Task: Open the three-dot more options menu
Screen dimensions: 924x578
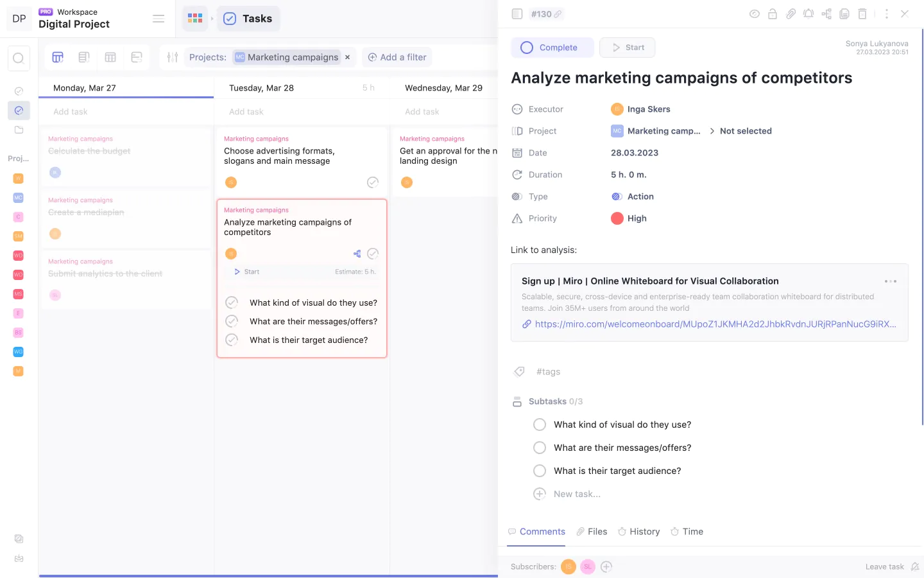Action: (886, 13)
